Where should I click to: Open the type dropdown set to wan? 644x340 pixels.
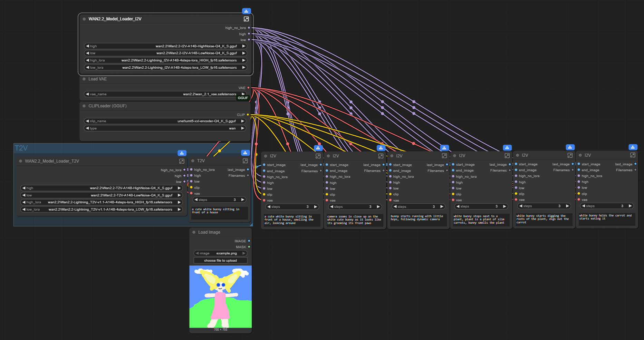point(165,128)
